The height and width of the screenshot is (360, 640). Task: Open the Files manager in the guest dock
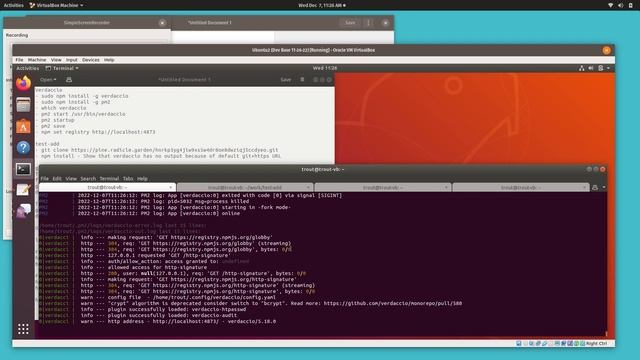tap(23, 105)
